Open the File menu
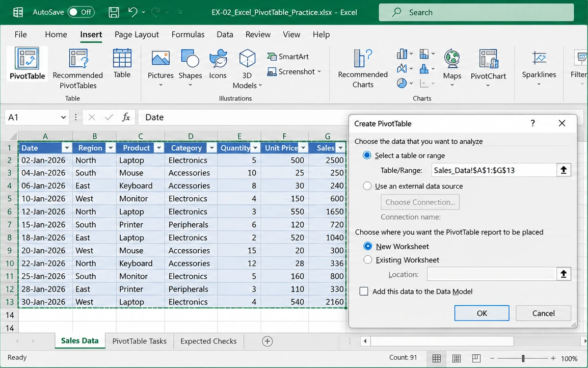 point(20,35)
